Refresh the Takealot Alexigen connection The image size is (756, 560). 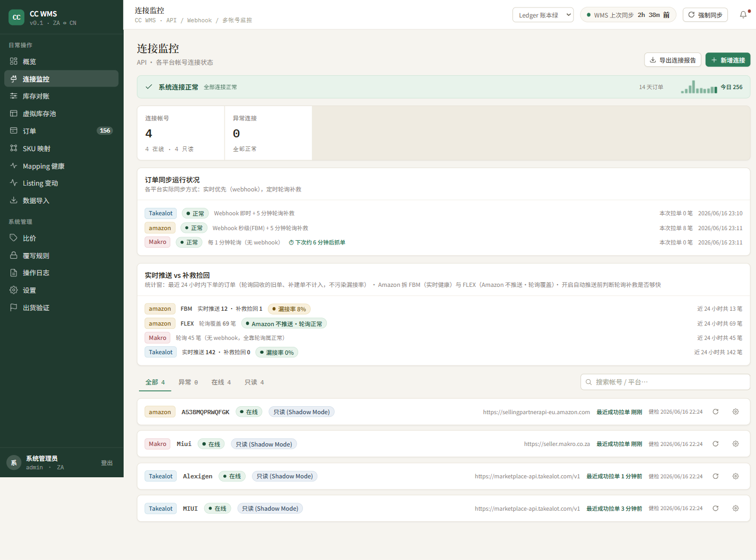pos(715,476)
